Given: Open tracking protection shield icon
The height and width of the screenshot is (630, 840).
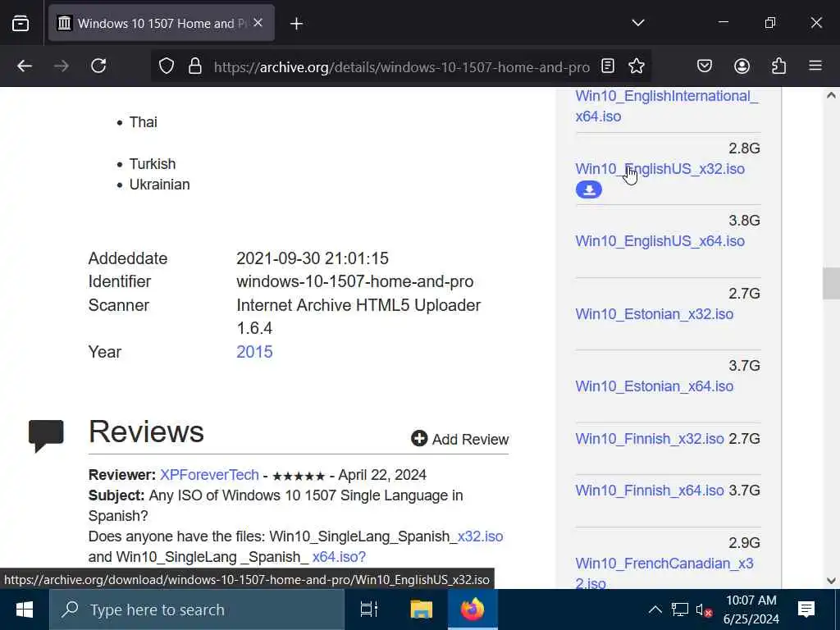Looking at the screenshot, I should click(167, 66).
